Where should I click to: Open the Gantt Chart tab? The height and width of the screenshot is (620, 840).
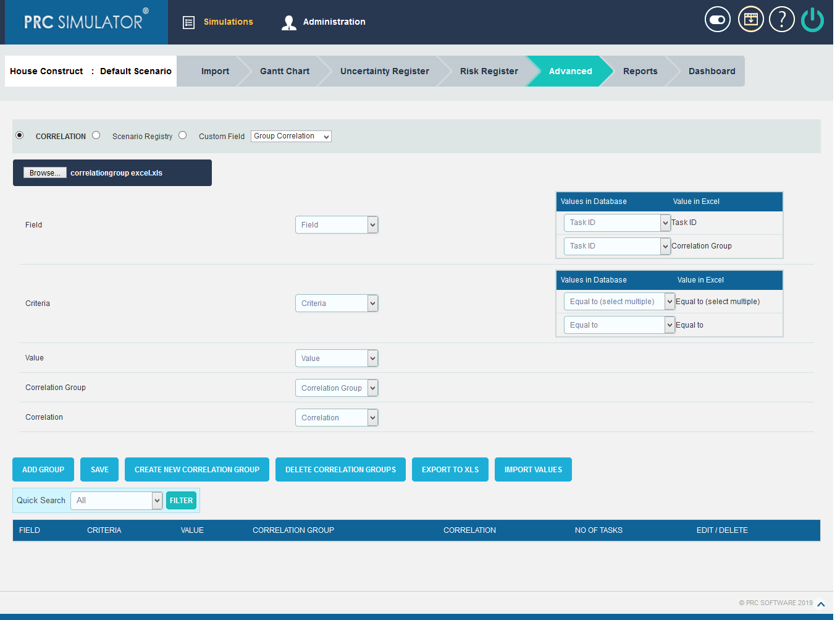click(284, 70)
